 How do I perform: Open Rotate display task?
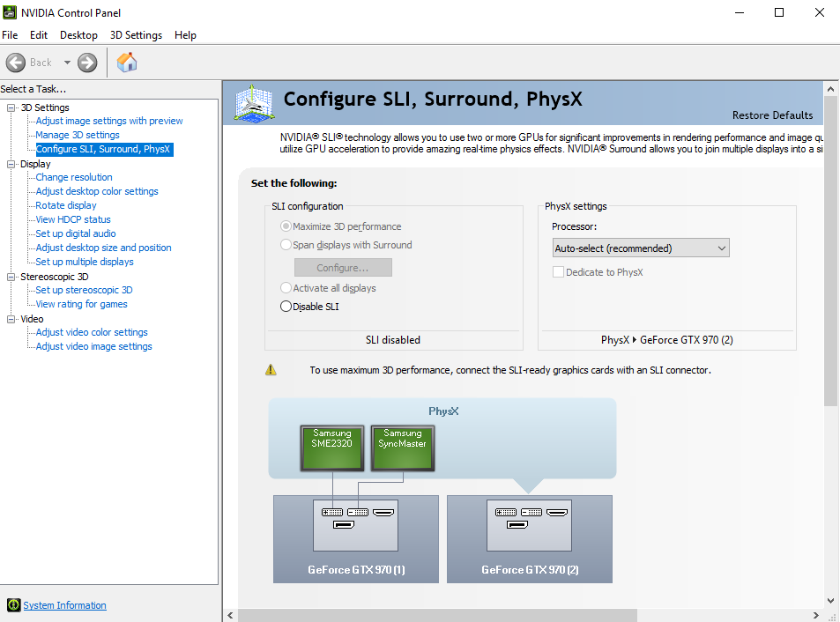(66, 205)
